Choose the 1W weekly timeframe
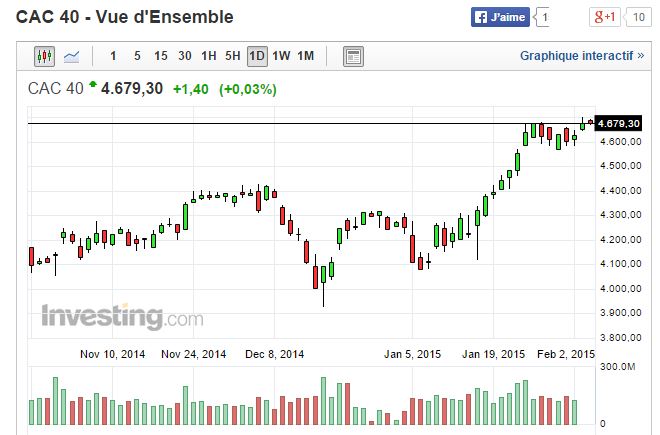660x435 pixels. [281, 56]
